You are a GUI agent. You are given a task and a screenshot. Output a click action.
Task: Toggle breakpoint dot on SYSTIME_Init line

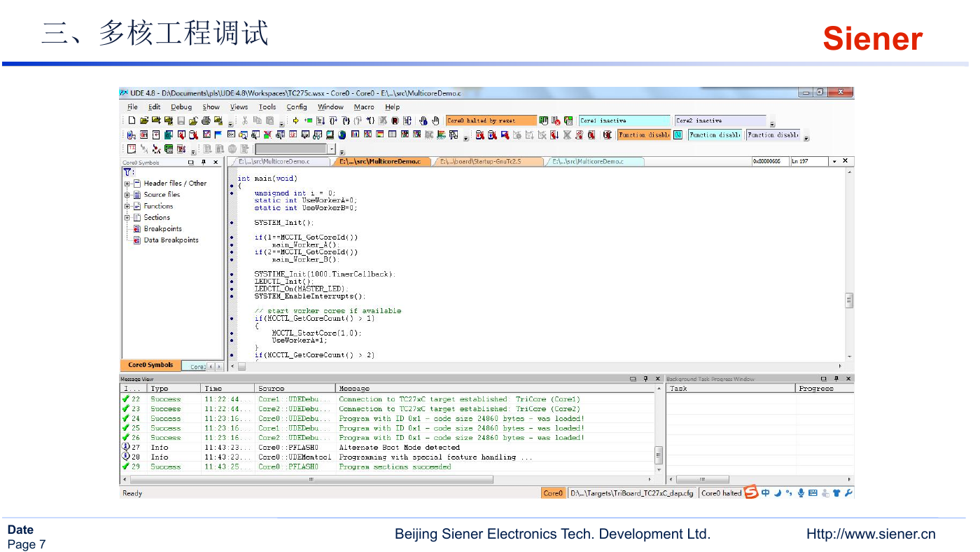coord(232,274)
